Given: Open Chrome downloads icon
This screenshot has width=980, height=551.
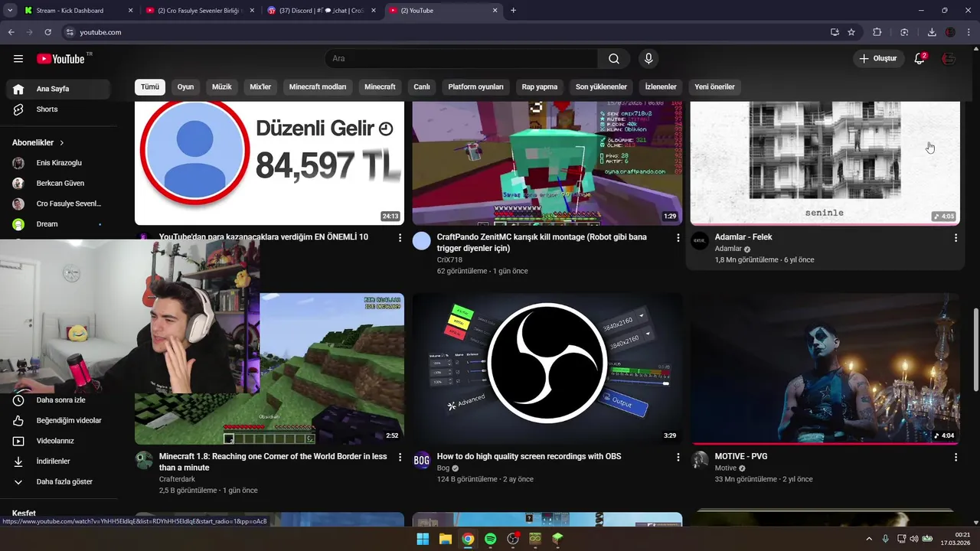Looking at the screenshot, I should coord(932,32).
